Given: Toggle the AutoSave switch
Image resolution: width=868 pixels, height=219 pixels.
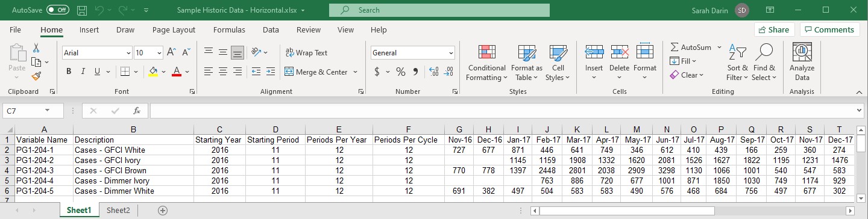Looking at the screenshot, I should tap(57, 10).
